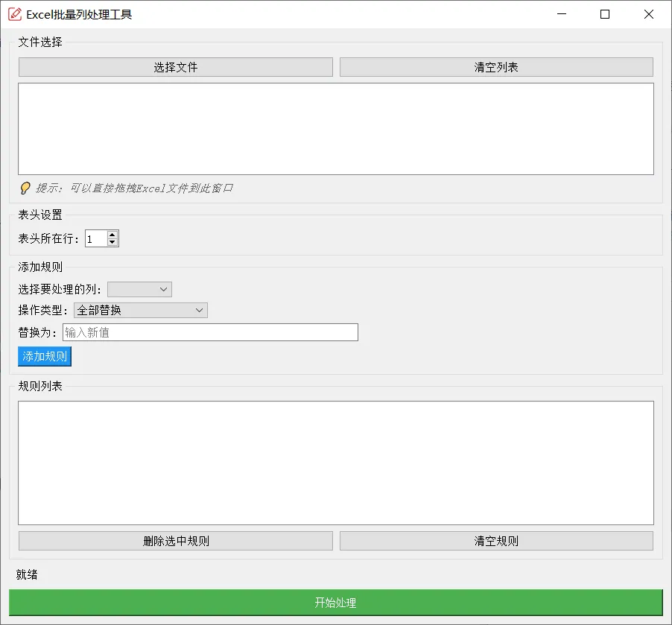Expand the 操作类型 全部替换 dropdown

coord(141,311)
